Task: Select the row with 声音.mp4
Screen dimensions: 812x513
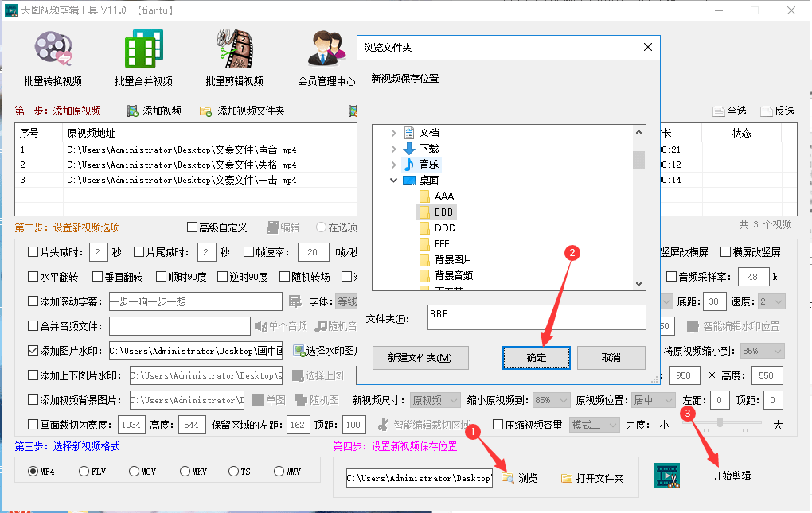Action: point(186,150)
